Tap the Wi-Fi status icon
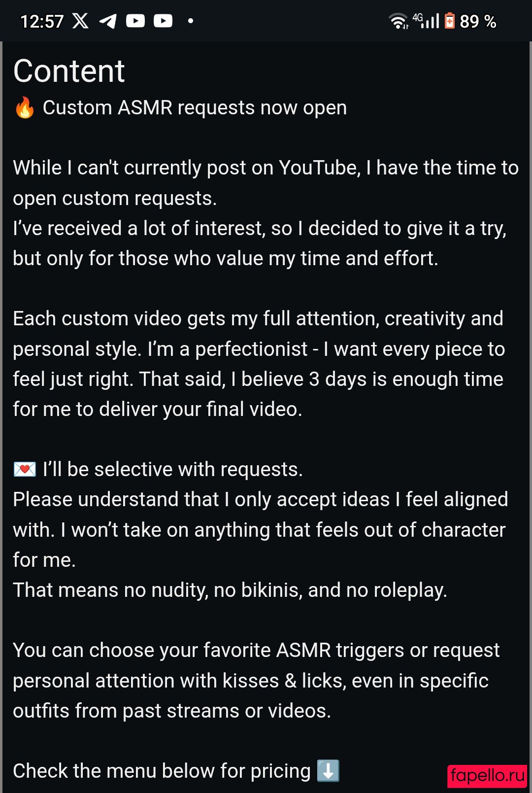This screenshot has width=532, height=793. coord(399,21)
